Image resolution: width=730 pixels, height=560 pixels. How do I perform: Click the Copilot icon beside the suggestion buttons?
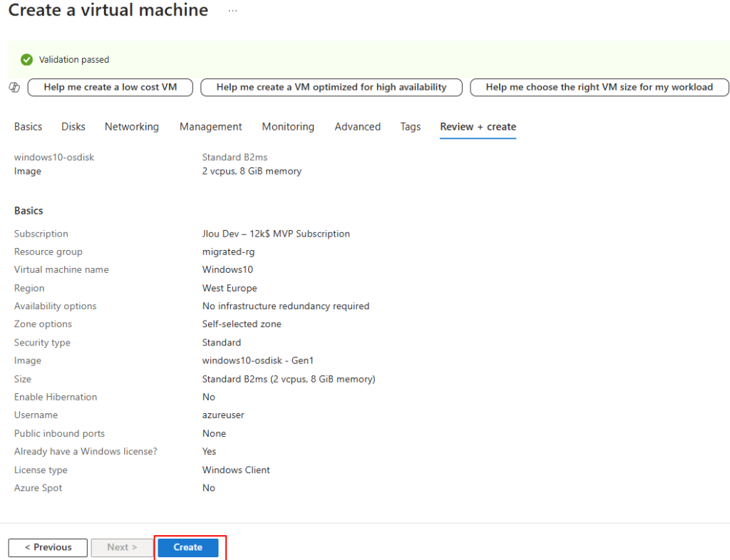[14, 88]
